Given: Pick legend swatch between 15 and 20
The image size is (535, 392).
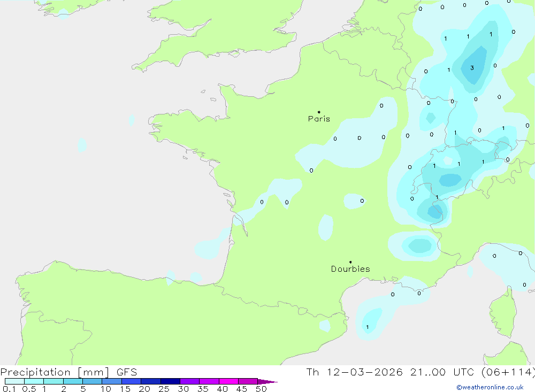Looking at the screenshot, I should pyautogui.click(x=132, y=381).
